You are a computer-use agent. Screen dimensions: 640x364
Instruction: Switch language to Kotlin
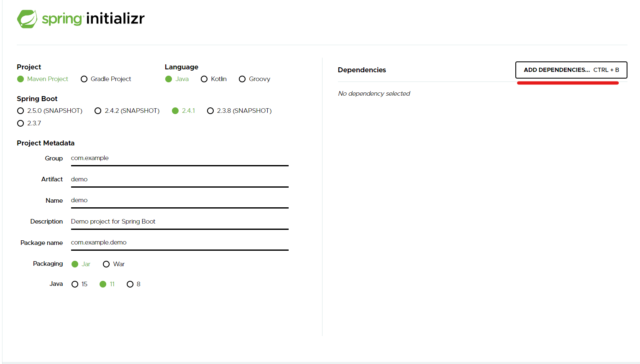click(x=214, y=79)
